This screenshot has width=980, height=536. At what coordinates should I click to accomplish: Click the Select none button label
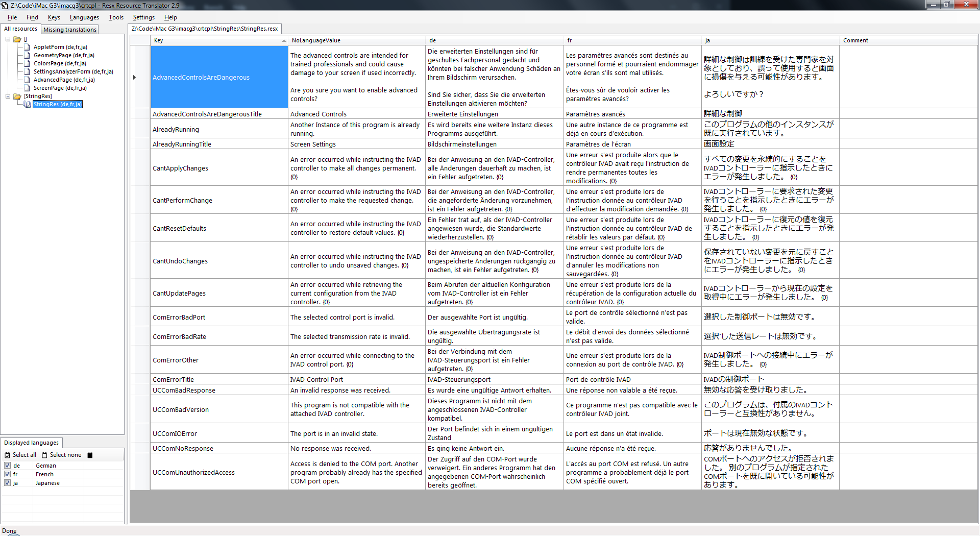pos(65,455)
